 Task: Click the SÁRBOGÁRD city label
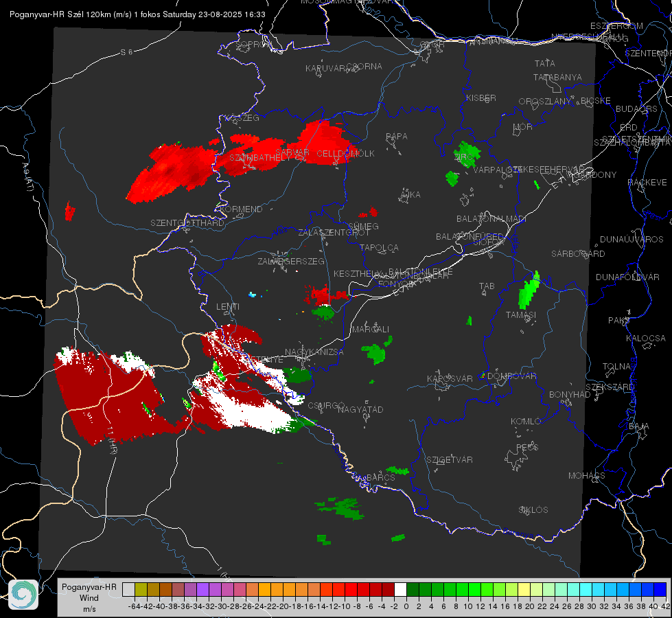tap(578, 254)
